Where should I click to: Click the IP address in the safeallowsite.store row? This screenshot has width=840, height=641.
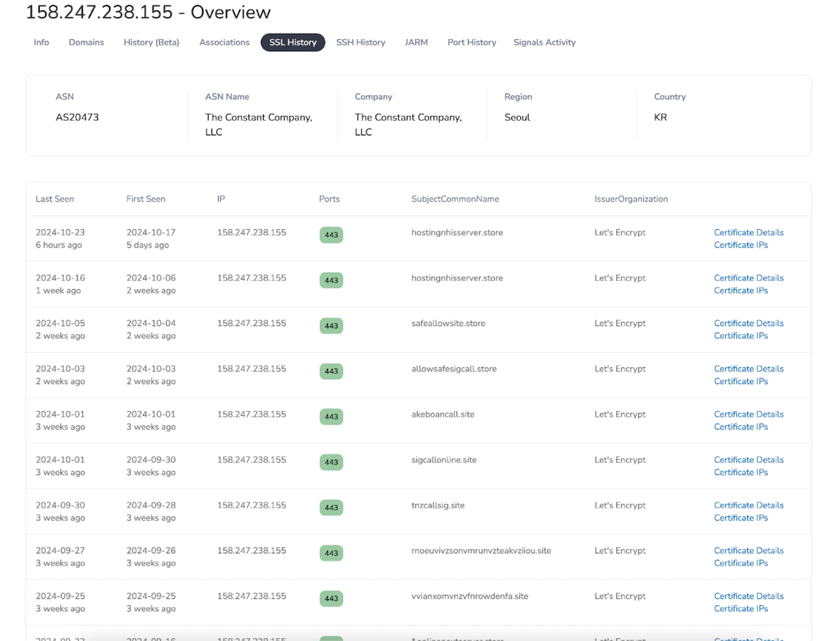point(252,323)
